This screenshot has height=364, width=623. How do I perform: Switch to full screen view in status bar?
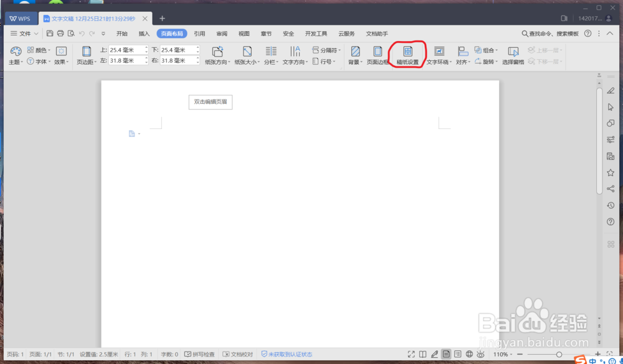(x=411, y=354)
